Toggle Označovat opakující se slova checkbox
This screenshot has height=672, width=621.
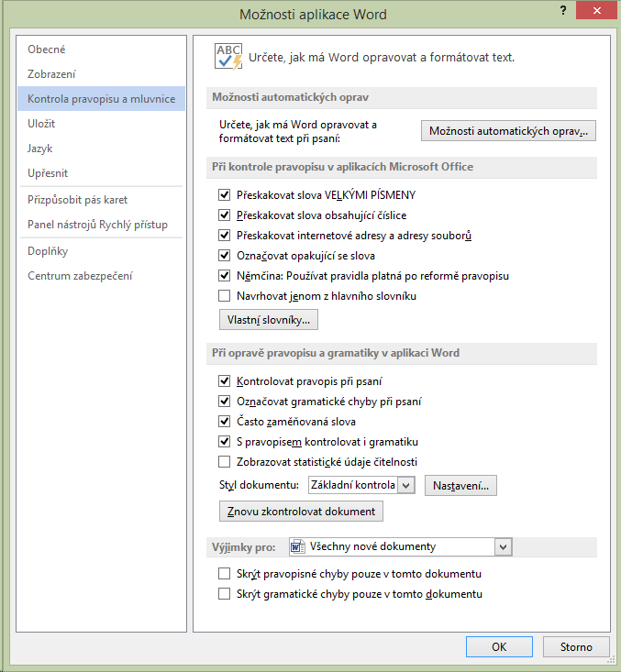tap(225, 256)
